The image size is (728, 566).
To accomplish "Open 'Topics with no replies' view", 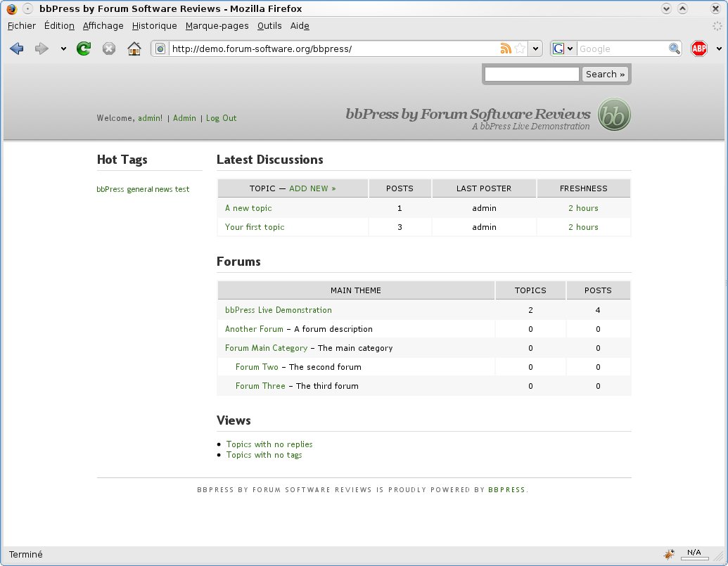I will 269,444.
